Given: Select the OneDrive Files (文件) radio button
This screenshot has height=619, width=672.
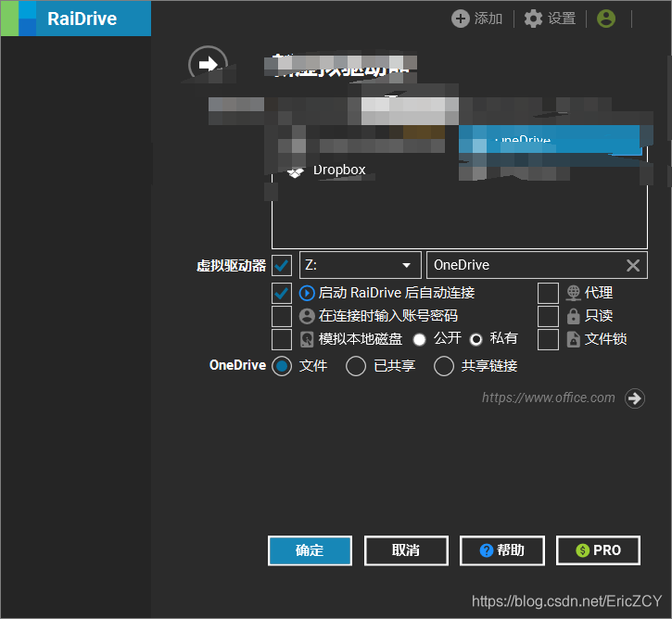Looking at the screenshot, I should pyautogui.click(x=282, y=366).
